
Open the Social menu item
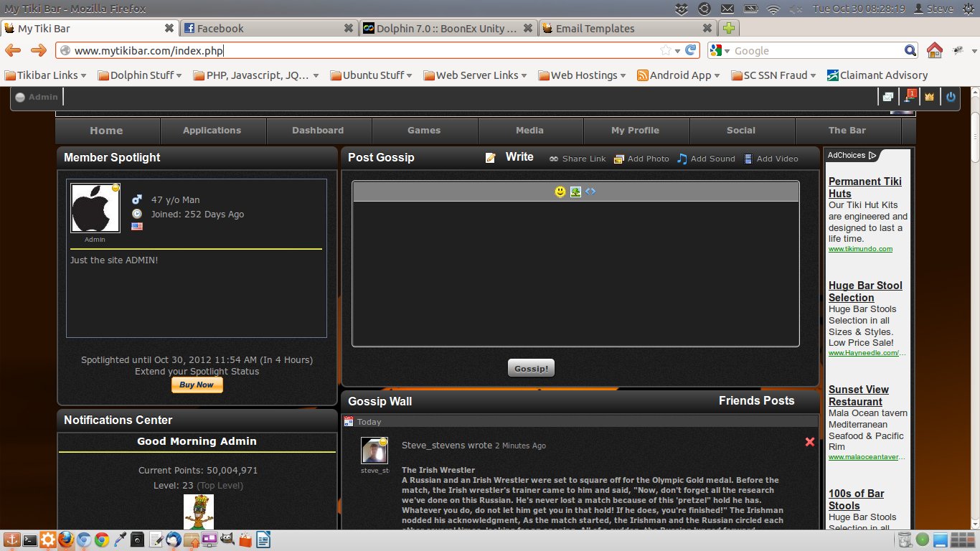[x=741, y=131]
